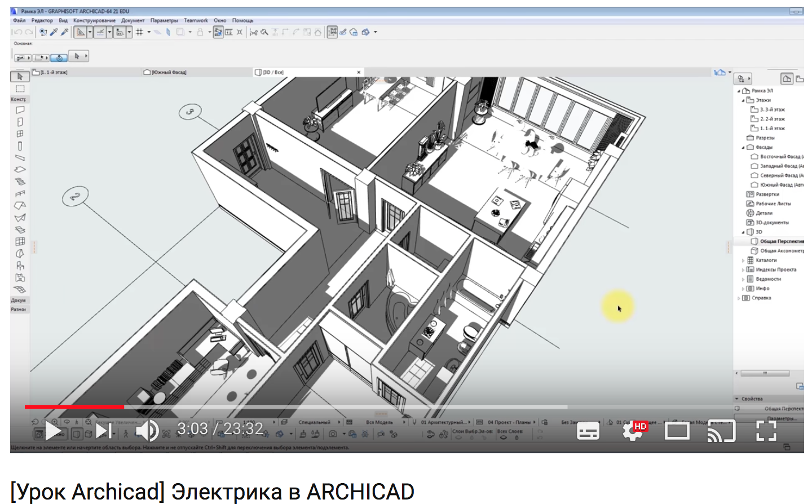This screenshot has width=812, height=504.
Task: Open the Файл menu
Action: coord(19,20)
